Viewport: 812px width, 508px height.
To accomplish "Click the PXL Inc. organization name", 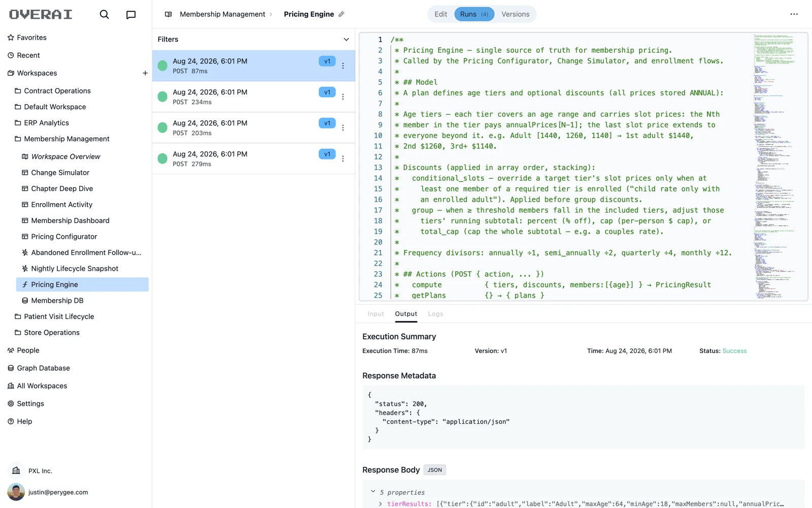I will coord(40,471).
